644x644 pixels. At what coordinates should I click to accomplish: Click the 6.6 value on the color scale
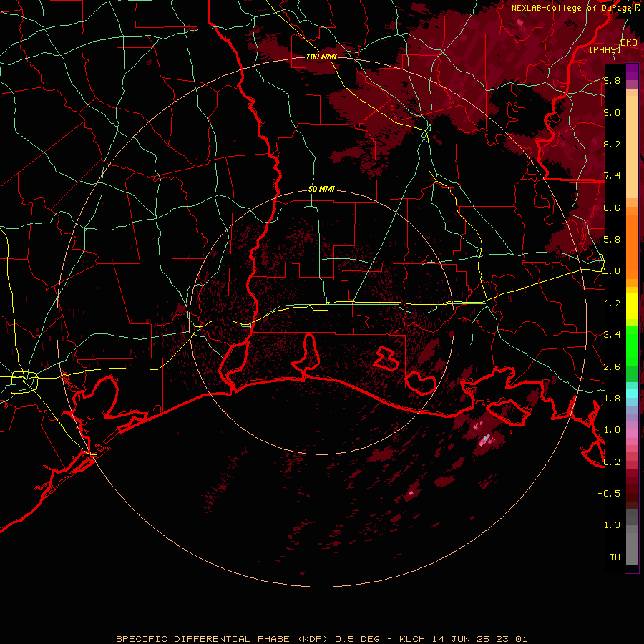coord(612,208)
